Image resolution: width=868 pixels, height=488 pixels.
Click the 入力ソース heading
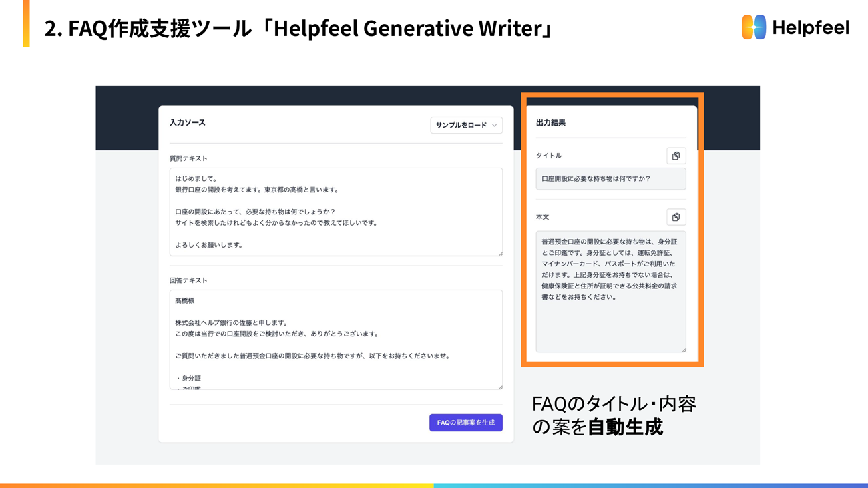(188, 123)
